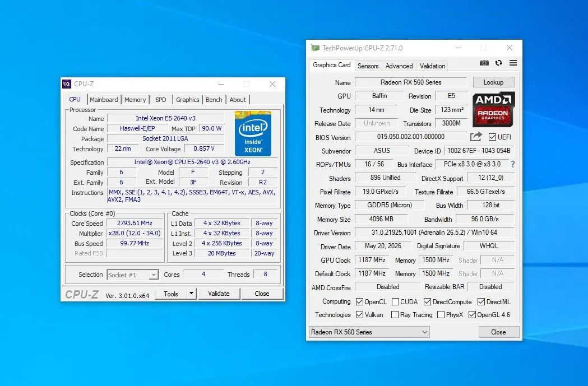
Task: Click the Core Speed value 2793.61 MHz
Action: (x=135, y=223)
